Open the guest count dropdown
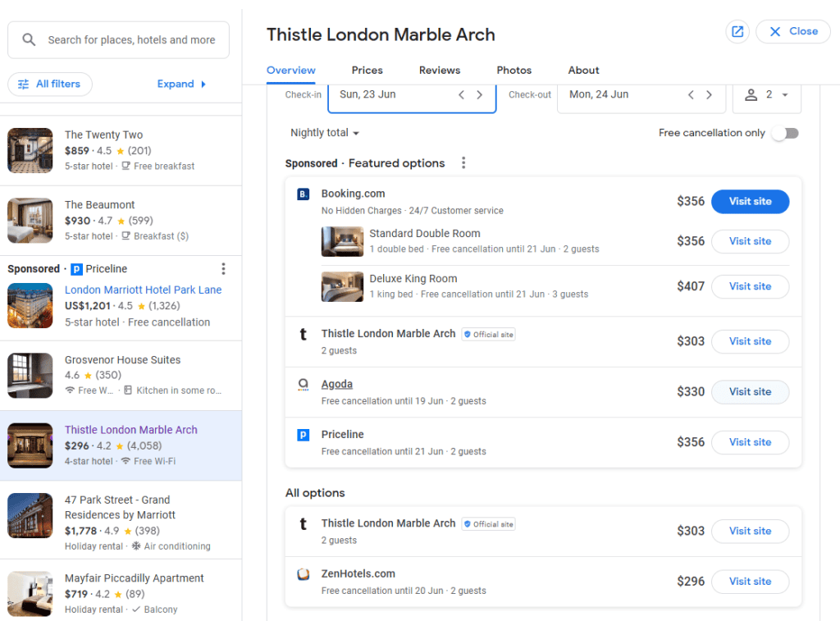This screenshot has width=840, height=621. 766,95
